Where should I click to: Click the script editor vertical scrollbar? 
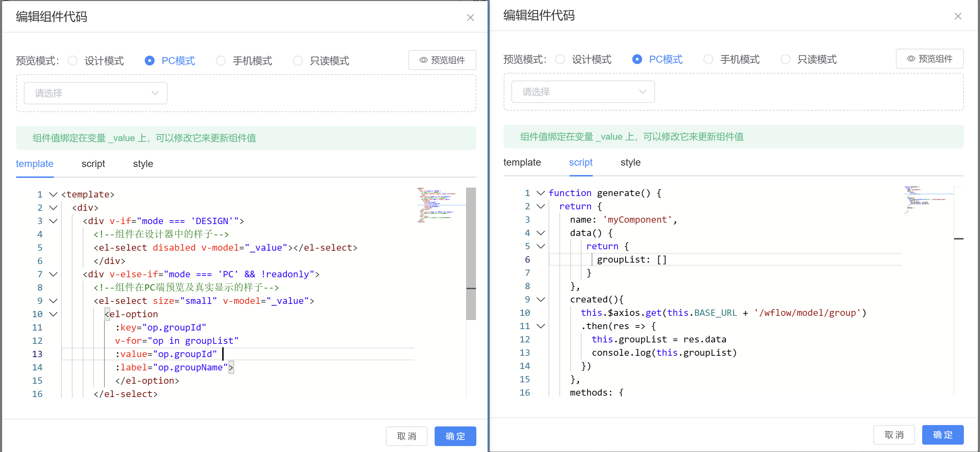pos(959,291)
